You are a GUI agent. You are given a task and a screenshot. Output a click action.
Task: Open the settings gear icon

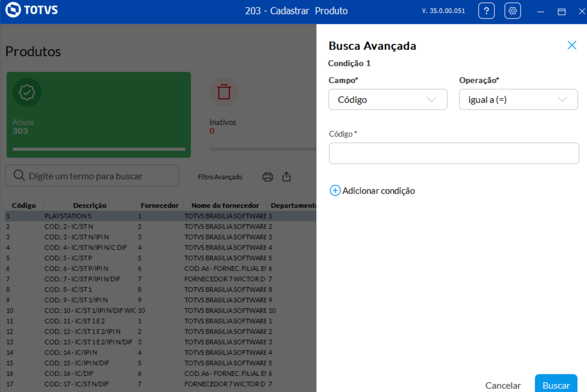512,11
